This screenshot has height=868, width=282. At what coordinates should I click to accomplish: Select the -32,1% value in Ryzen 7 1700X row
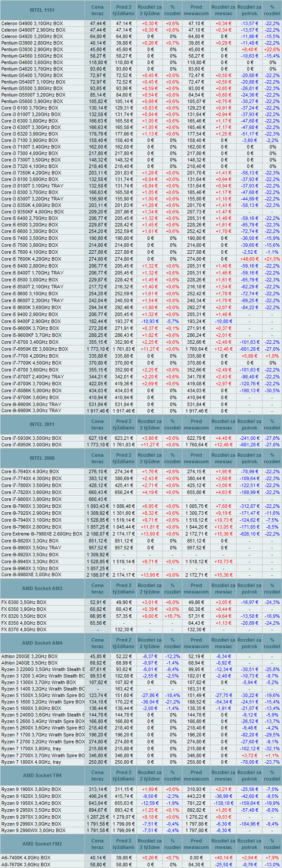[x=272, y=748]
